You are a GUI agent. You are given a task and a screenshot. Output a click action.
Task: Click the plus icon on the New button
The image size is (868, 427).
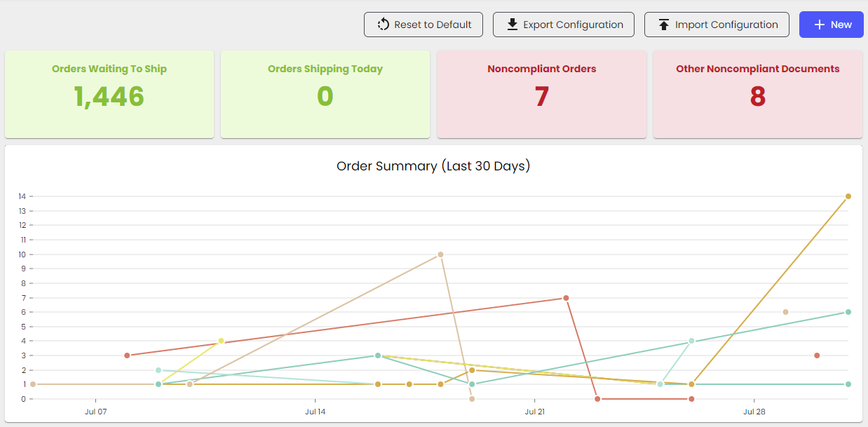[819, 25]
